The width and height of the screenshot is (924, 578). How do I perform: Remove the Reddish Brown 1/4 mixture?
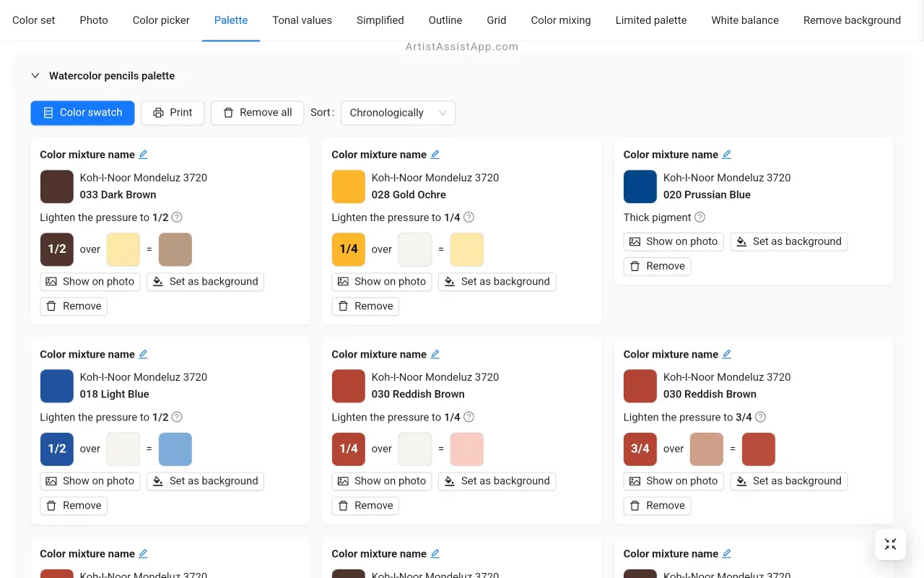[365, 506]
